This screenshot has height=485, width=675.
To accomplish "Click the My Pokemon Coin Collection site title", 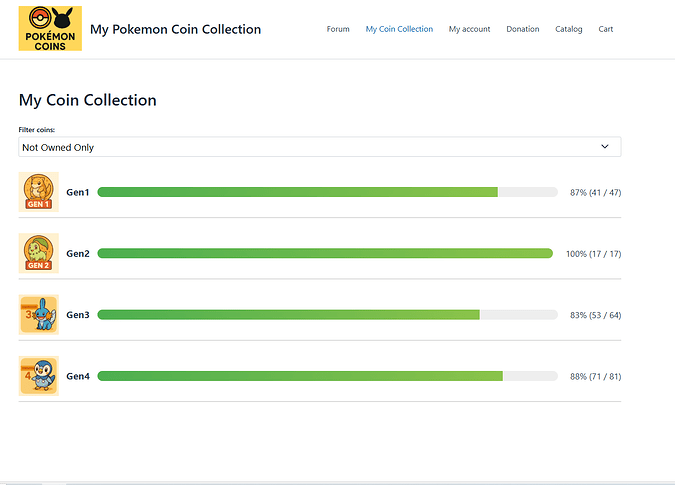I will 175,29.
